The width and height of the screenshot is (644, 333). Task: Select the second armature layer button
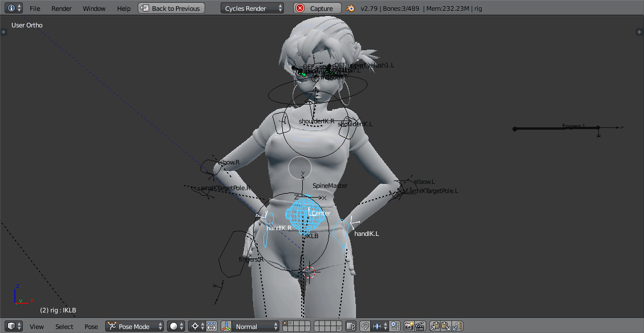291,324
